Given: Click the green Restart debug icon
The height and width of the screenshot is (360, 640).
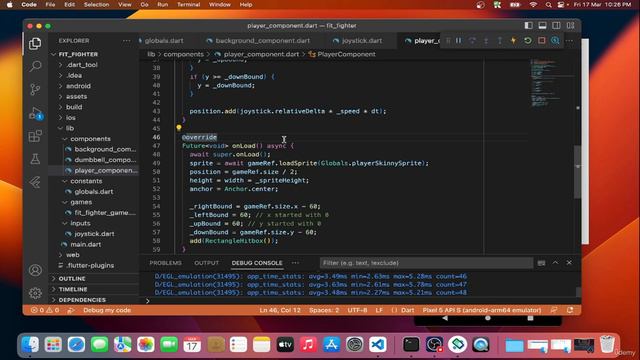Looking at the screenshot, I should coord(527,40).
